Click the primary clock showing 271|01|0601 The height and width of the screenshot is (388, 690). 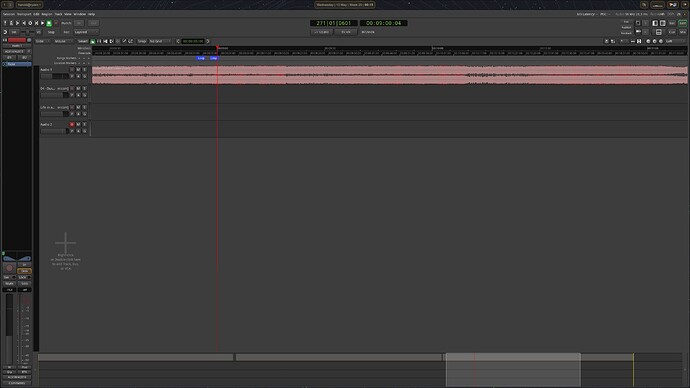[x=334, y=23]
